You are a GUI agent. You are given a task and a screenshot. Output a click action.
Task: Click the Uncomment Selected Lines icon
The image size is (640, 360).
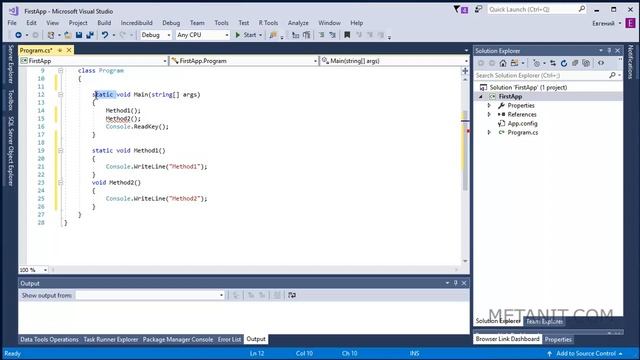tap(332, 35)
